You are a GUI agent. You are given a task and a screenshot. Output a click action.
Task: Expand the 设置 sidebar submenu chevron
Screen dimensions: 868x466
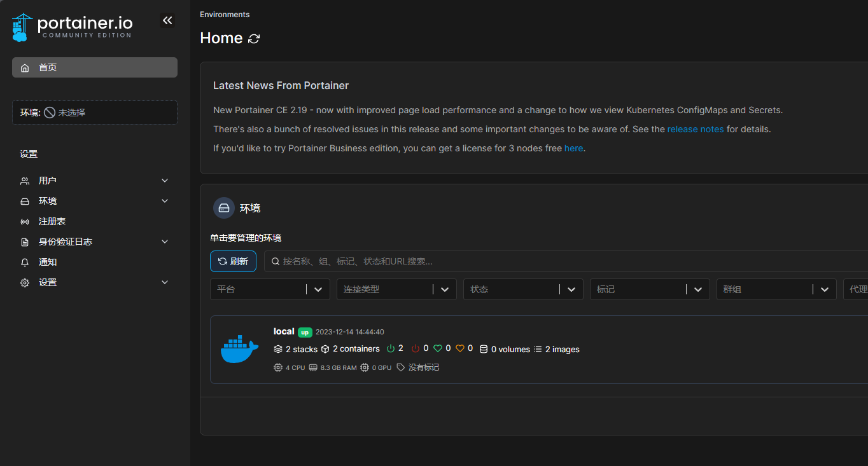pos(165,282)
